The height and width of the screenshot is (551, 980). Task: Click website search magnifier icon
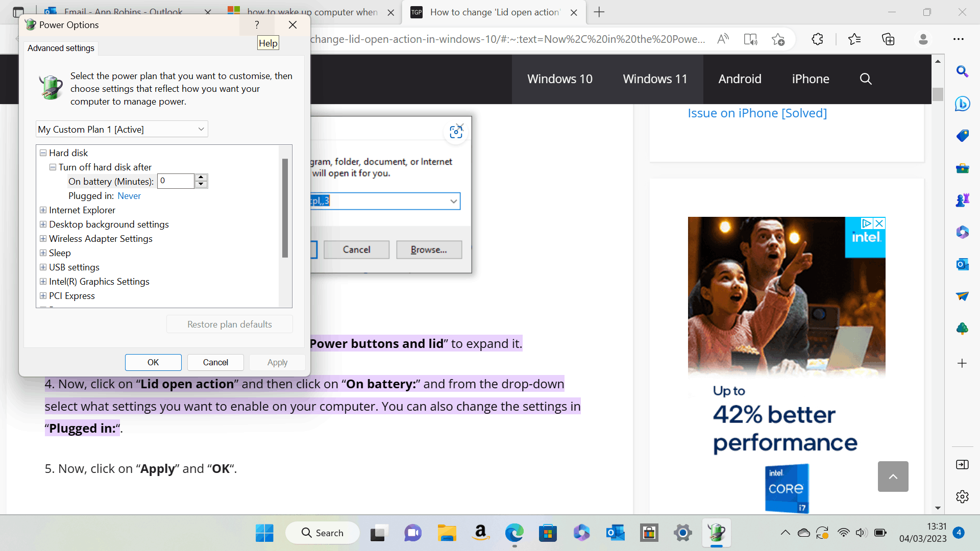pyautogui.click(x=866, y=79)
